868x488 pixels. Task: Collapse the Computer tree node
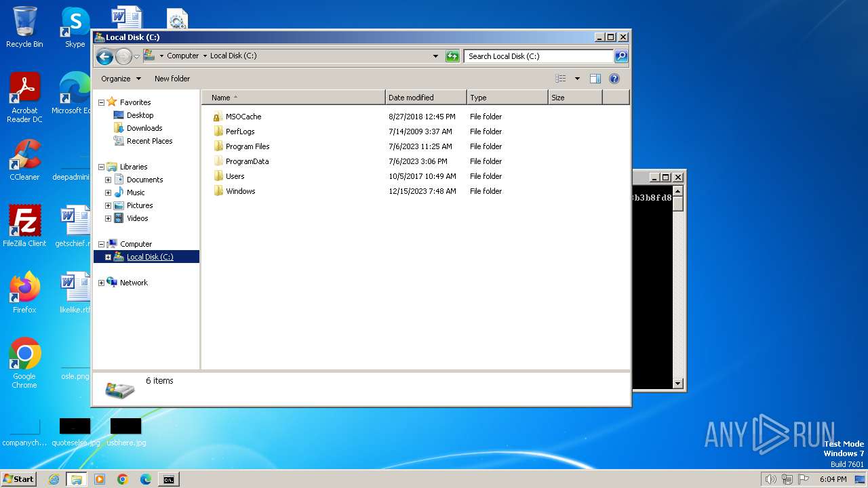click(102, 245)
